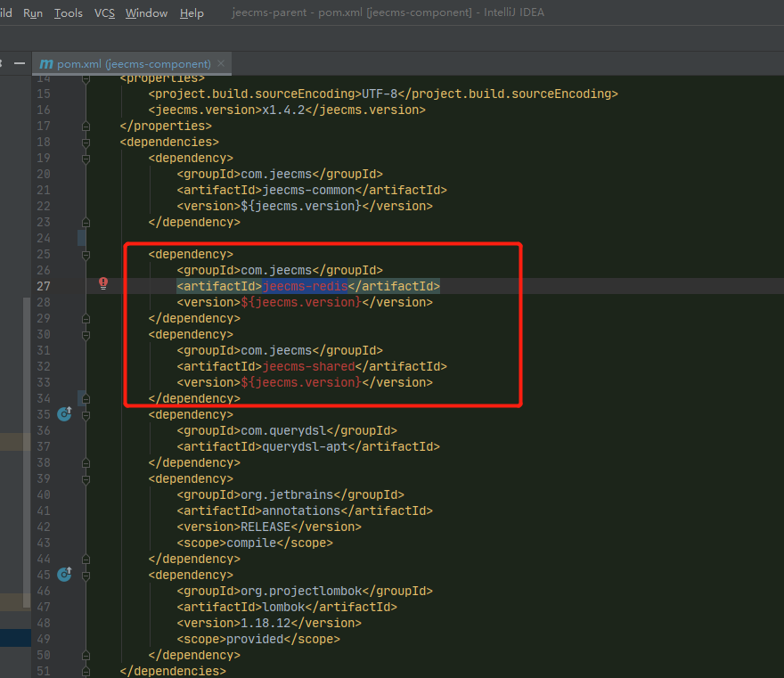The image size is (784, 678).
Task: Click the Maven icon on the pom.xml tab
Action: coord(46,64)
